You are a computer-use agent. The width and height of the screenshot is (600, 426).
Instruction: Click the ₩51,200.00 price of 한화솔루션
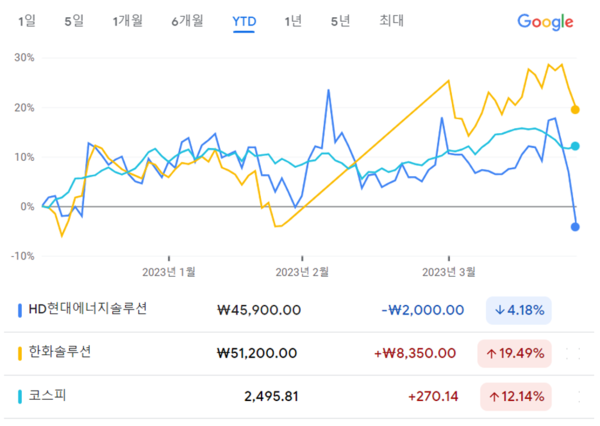coord(257,353)
